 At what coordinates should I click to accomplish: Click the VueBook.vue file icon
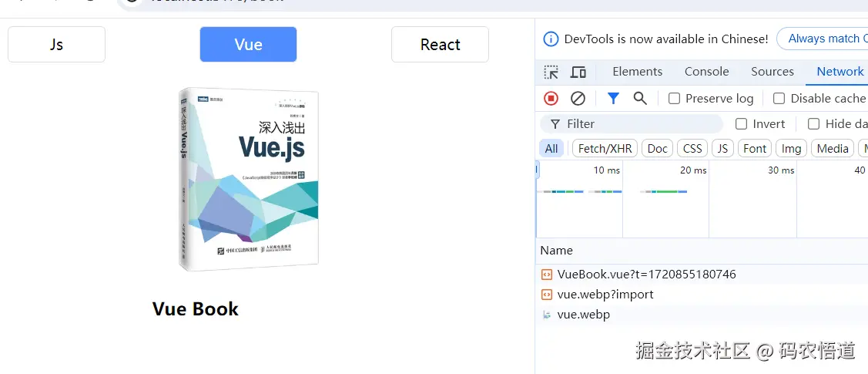(x=546, y=275)
